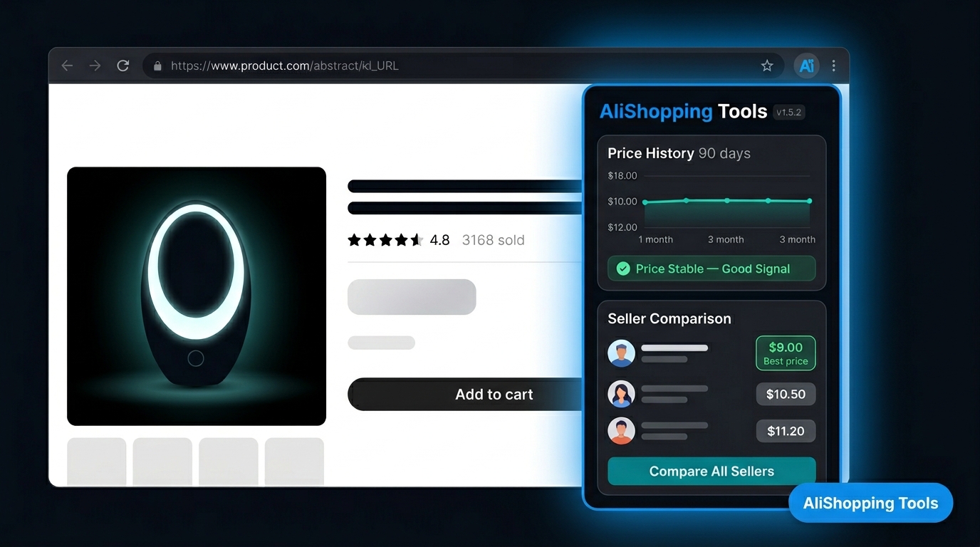Select the third product thumbnail
Viewport: 980px width, 547px height.
(229, 462)
